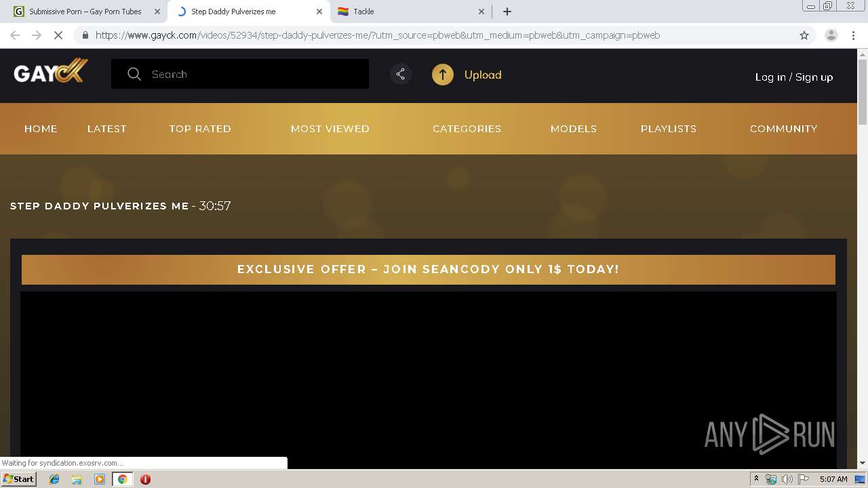Click the black video player area
This screenshot has width=868, height=488.
coord(429,380)
